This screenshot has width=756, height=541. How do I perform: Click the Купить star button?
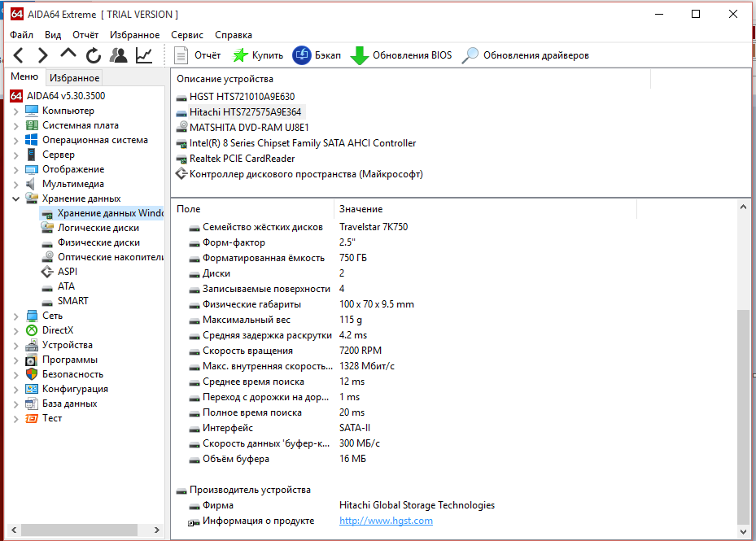click(258, 55)
